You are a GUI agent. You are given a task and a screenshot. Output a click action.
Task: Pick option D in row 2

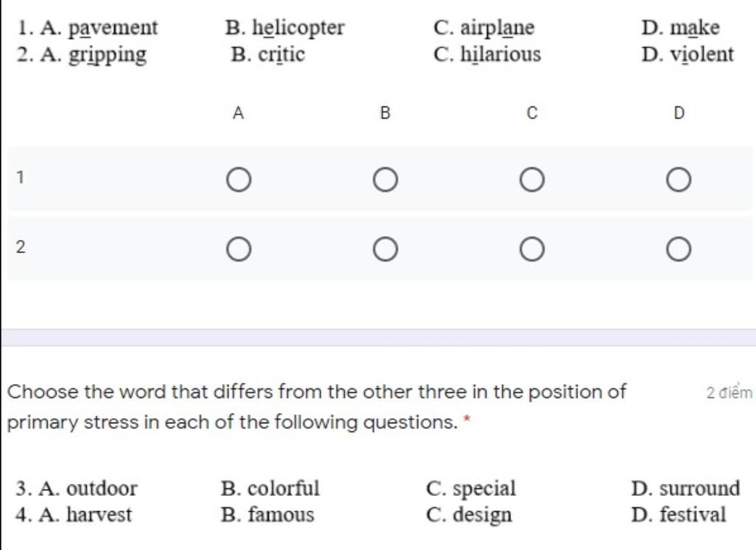click(678, 250)
